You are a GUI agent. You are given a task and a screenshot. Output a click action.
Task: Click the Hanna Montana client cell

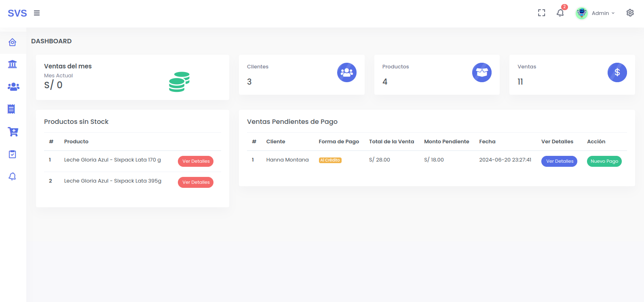(287, 160)
